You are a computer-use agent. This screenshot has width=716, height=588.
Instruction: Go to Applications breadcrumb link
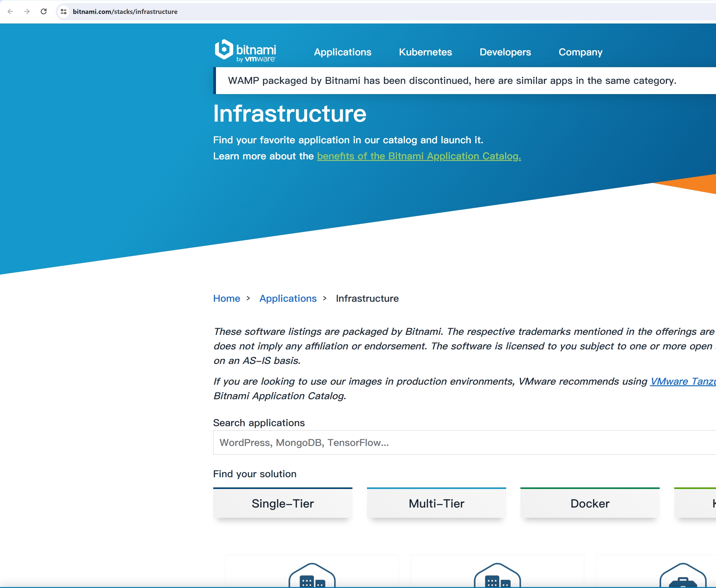coord(288,298)
